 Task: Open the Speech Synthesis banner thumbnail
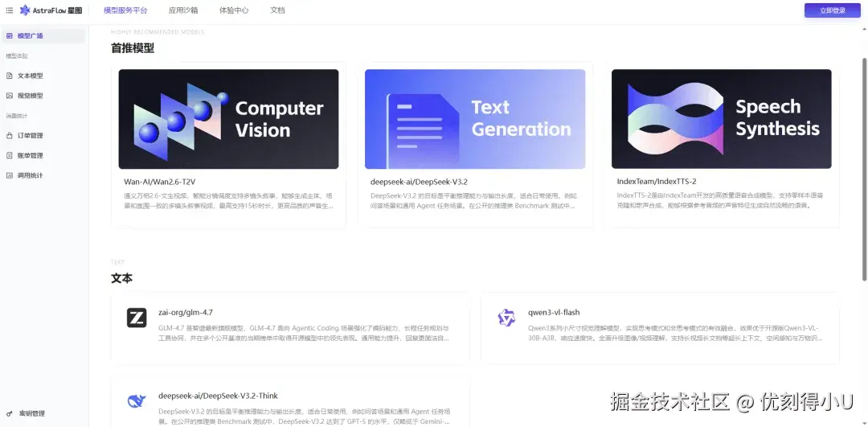coord(721,119)
